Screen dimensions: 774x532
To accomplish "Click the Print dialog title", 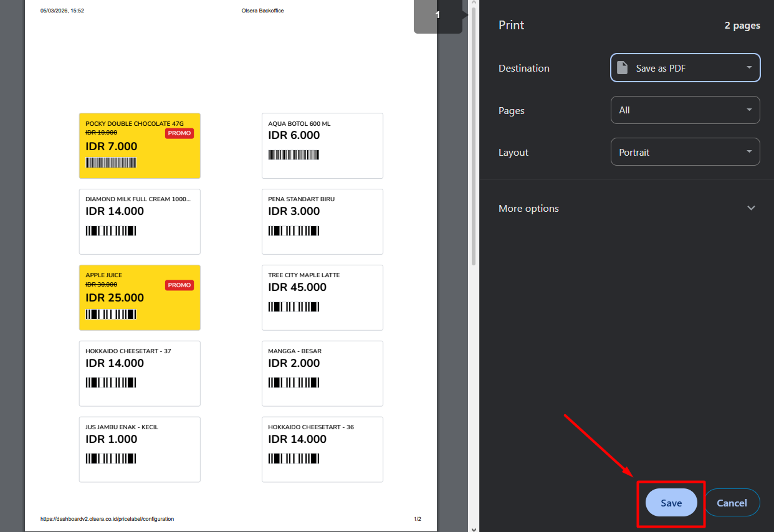I will [x=512, y=25].
